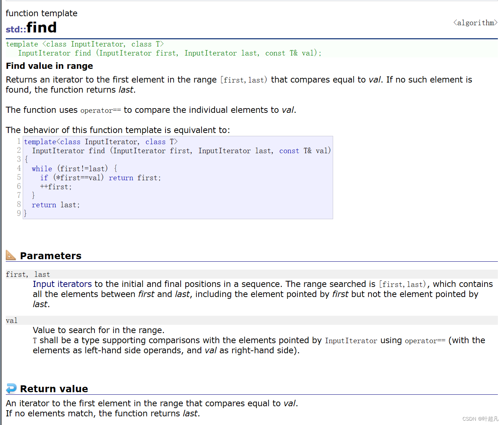Screen dimensions: 504x425
Task: Click the Parameters ruler icon
Action: 11,255
